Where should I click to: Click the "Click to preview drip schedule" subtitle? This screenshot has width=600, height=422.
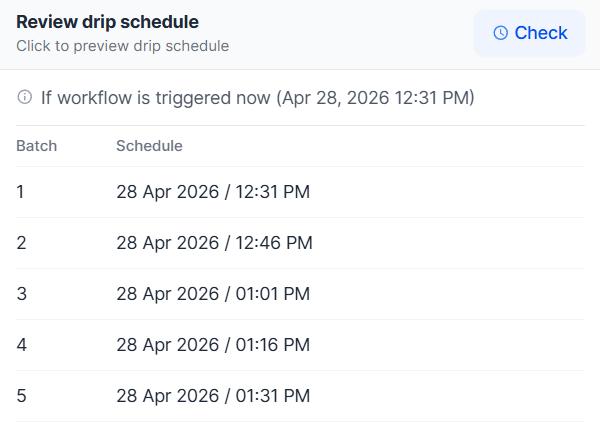122,46
